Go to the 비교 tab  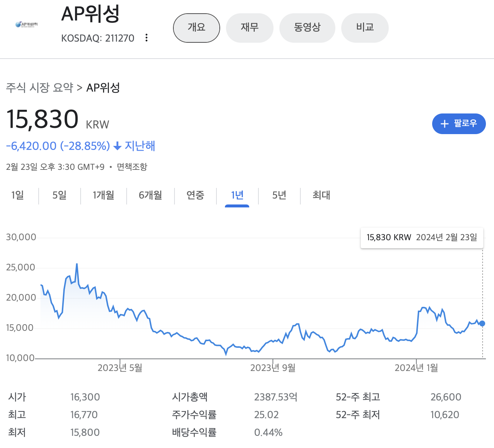(365, 28)
